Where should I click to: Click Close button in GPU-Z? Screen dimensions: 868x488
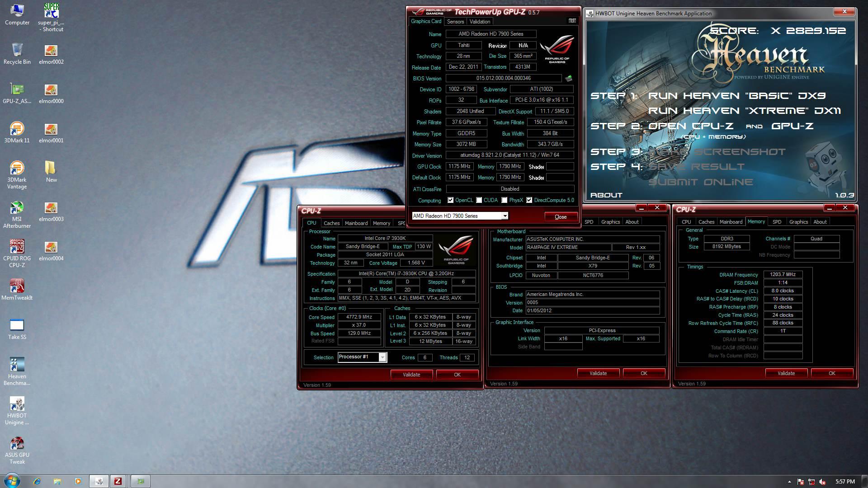[x=561, y=217]
